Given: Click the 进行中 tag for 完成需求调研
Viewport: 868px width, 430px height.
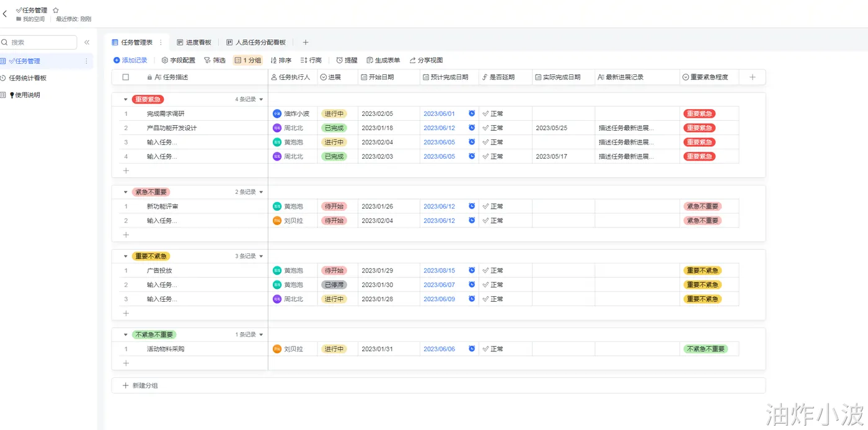Looking at the screenshot, I should click(x=334, y=113).
